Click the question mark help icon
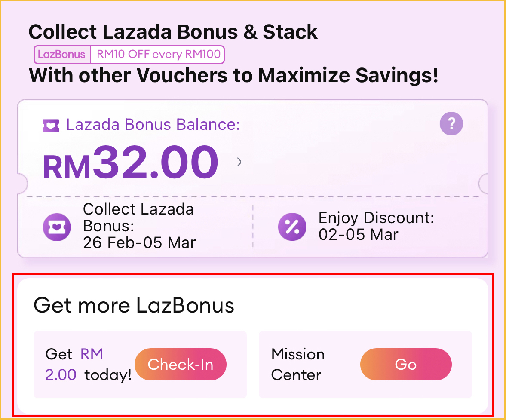The image size is (506, 420). click(x=451, y=124)
